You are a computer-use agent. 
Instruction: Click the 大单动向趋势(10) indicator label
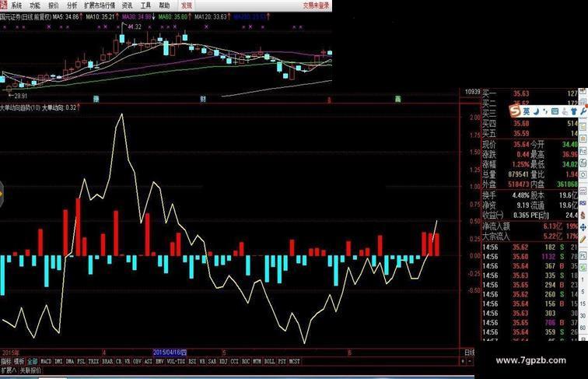(x=20, y=107)
